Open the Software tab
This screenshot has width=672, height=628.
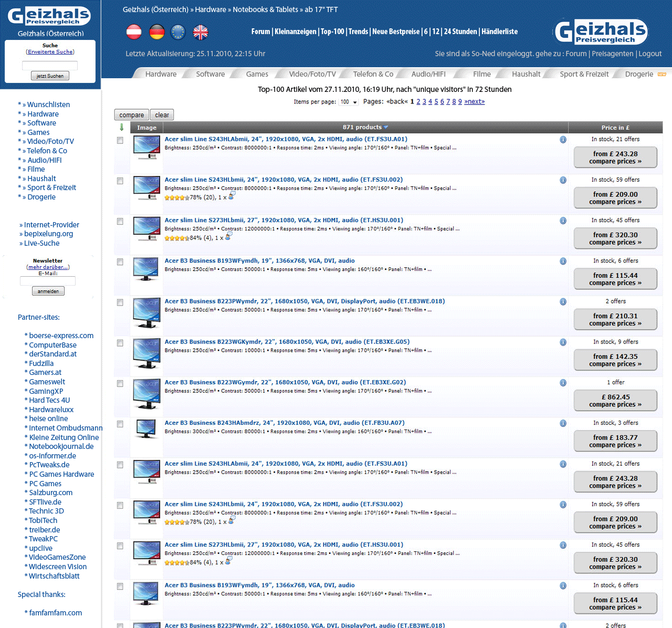pyautogui.click(x=210, y=74)
